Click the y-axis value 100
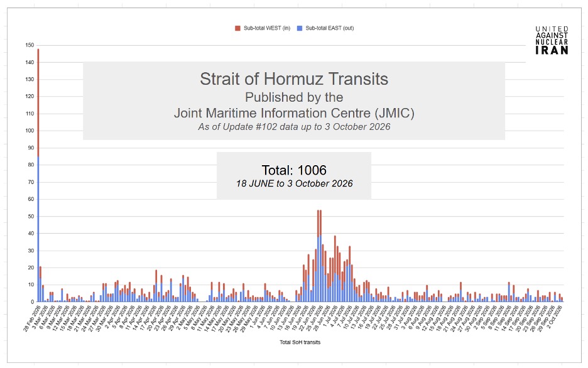 pyautogui.click(x=30, y=131)
